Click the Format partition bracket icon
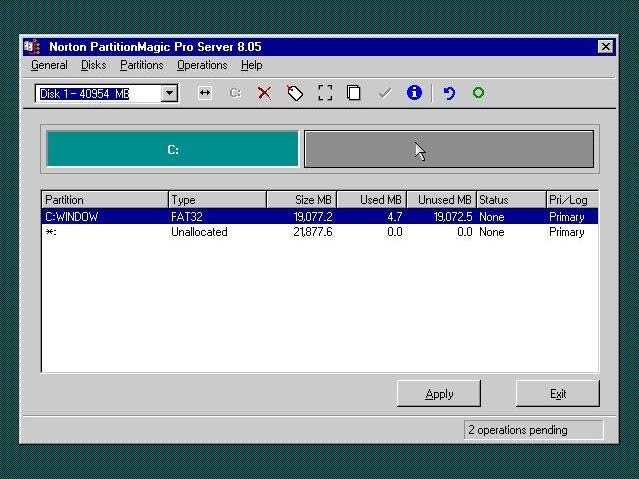 [x=325, y=93]
